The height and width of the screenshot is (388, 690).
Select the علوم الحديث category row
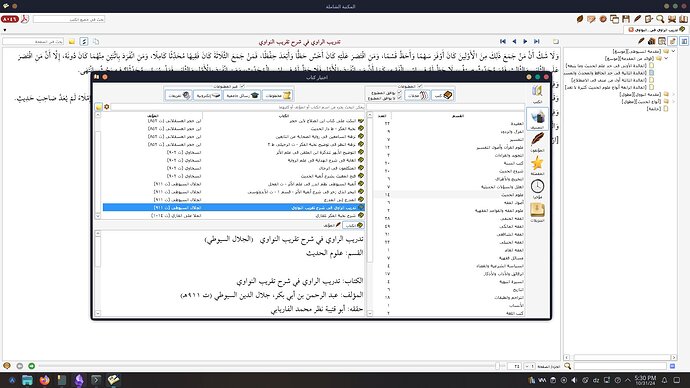pos(449,194)
